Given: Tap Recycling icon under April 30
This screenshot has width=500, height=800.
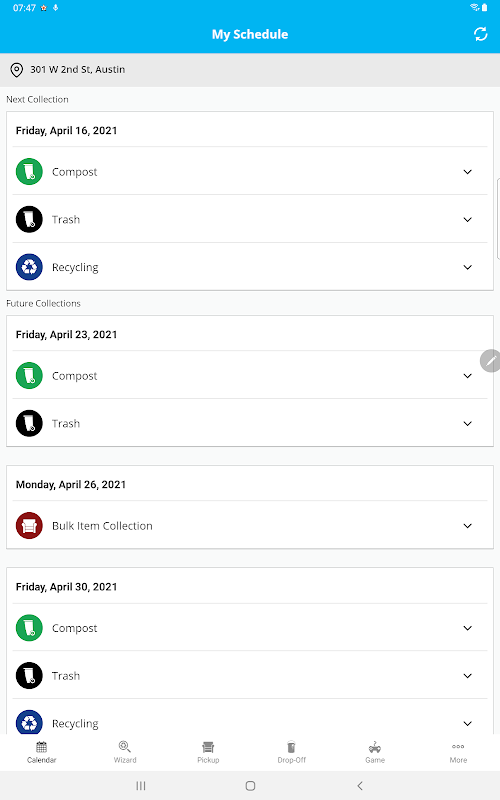Looking at the screenshot, I should (x=29, y=722).
